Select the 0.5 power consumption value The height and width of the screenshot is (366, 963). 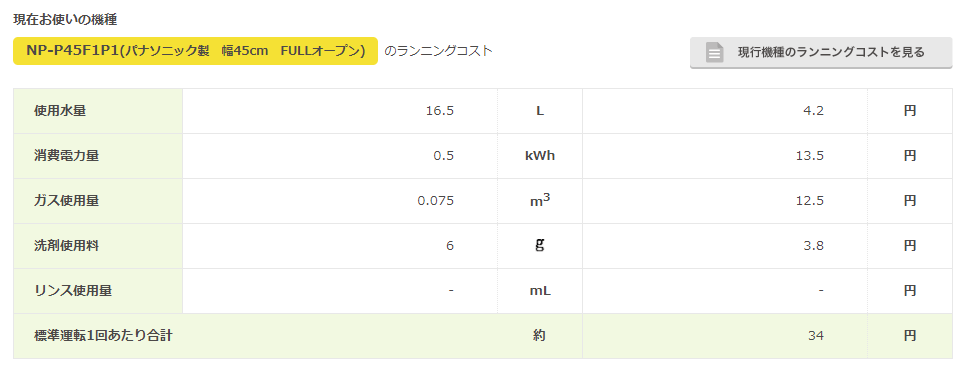coord(443,156)
